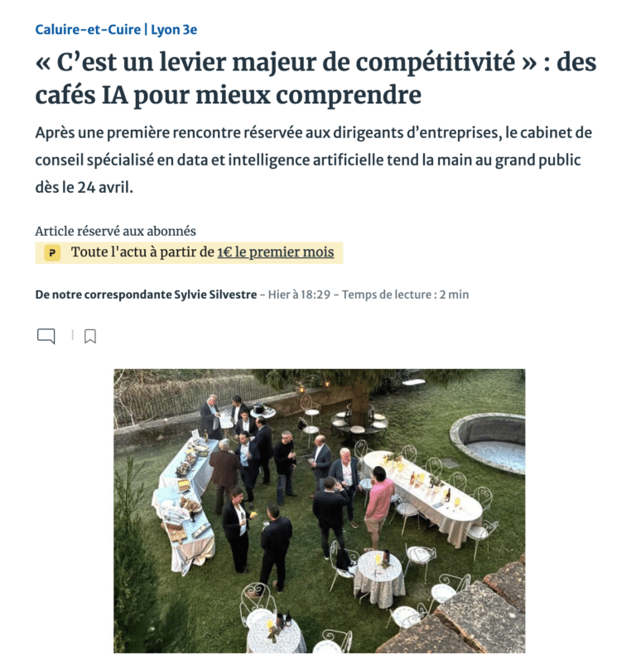Open the comments speech bubble icon
Viewport: 636px width, 672px height.
[46, 337]
